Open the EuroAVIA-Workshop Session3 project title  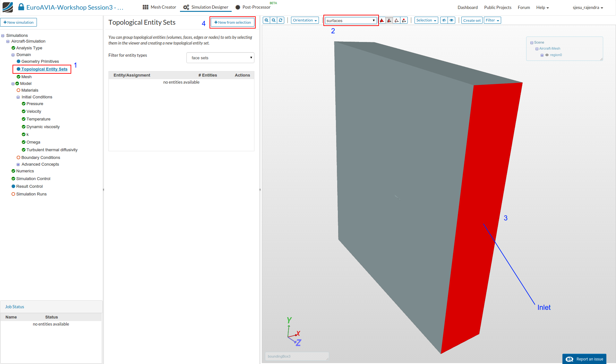point(75,7)
